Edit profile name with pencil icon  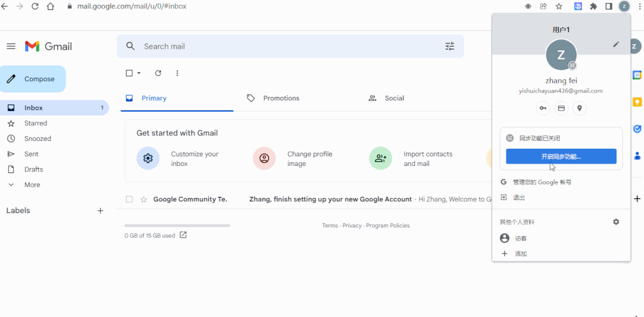click(x=616, y=44)
